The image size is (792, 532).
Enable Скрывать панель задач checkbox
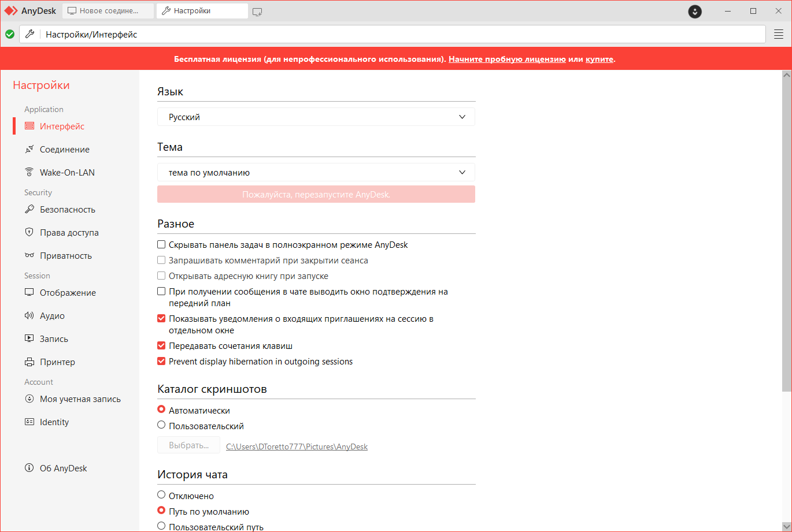point(161,245)
